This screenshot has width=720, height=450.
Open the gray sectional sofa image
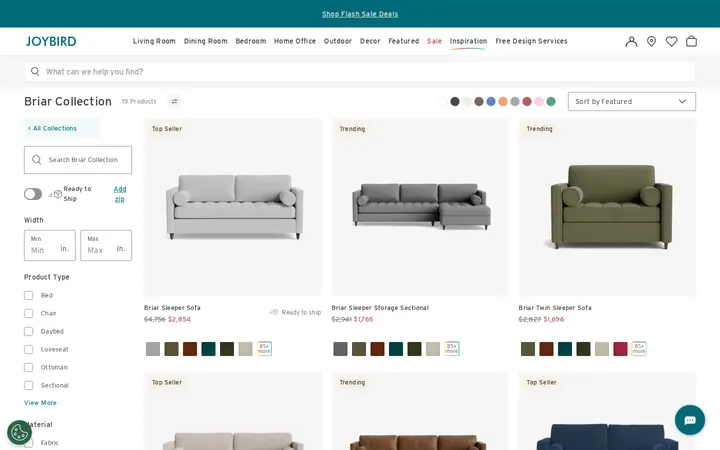[420, 207]
